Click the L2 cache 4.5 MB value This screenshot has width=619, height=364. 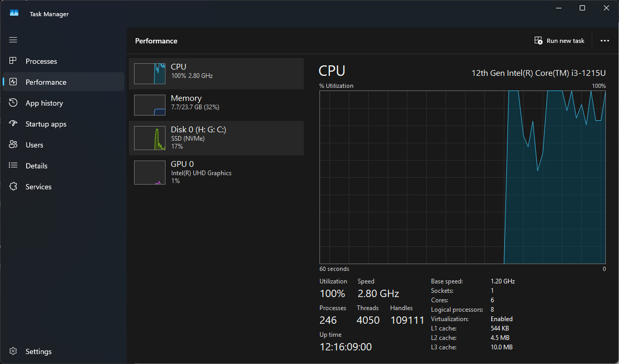500,337
